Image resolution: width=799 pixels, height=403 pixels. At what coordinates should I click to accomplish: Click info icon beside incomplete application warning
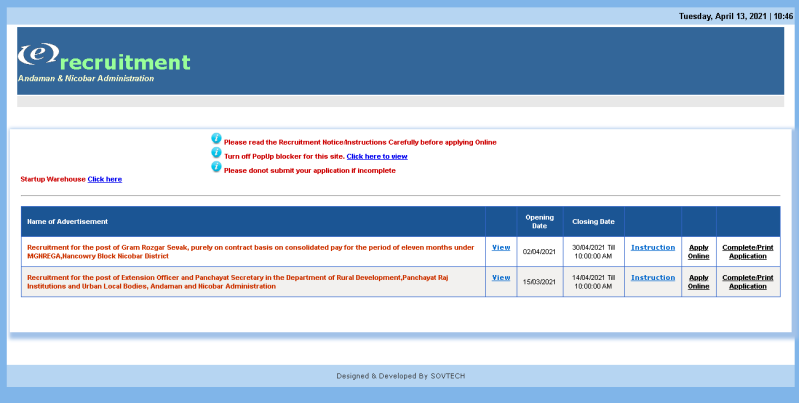click(x=216, y=168)
